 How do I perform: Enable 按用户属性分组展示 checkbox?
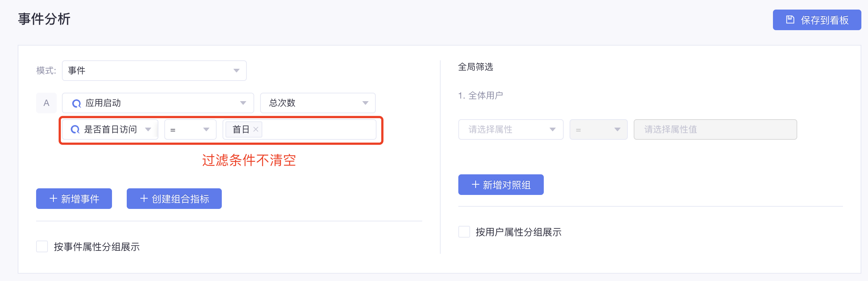point(464,232)
